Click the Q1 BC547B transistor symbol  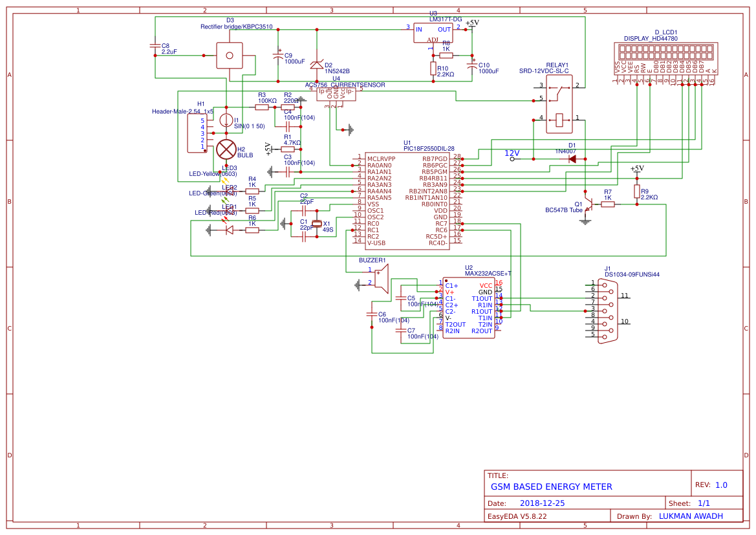point(587,204)
